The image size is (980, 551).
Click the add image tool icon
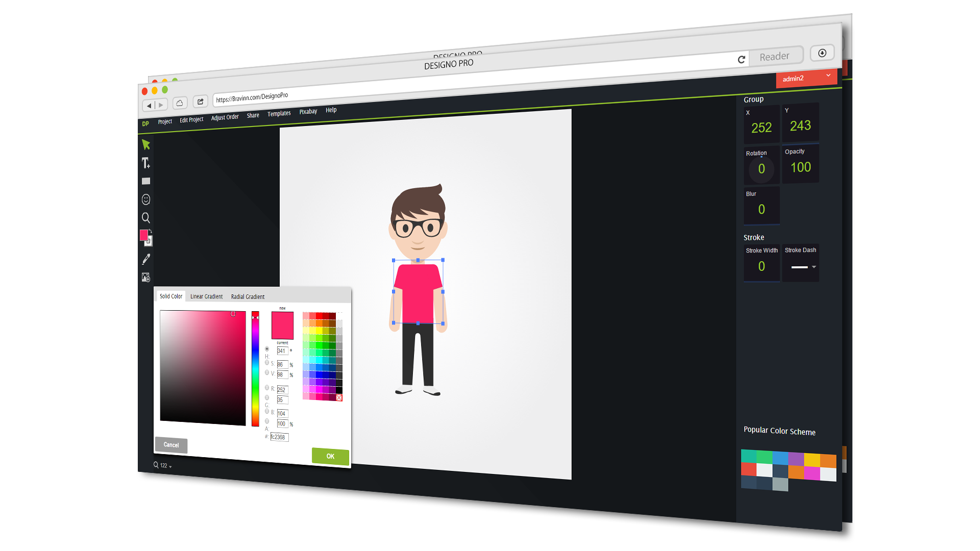click(146, 278)
